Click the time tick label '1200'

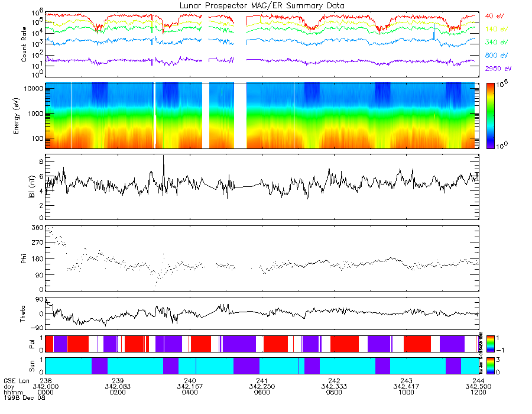[x=478, y=392]
